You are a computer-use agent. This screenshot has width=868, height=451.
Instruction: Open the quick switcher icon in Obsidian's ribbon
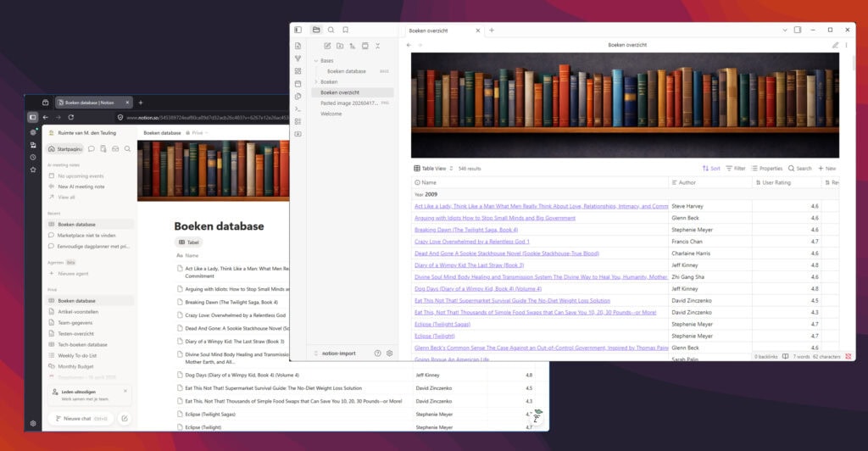(298, 46)
